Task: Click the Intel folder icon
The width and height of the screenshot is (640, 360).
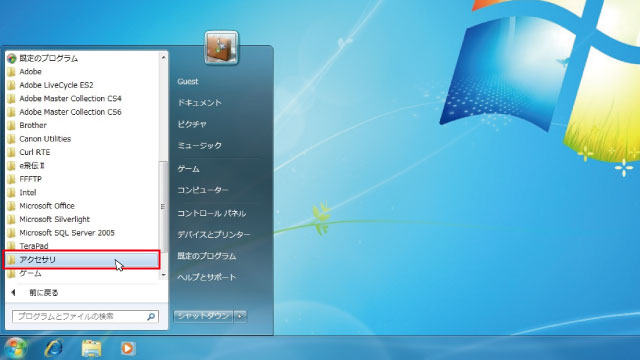Action: click(11, 193)
